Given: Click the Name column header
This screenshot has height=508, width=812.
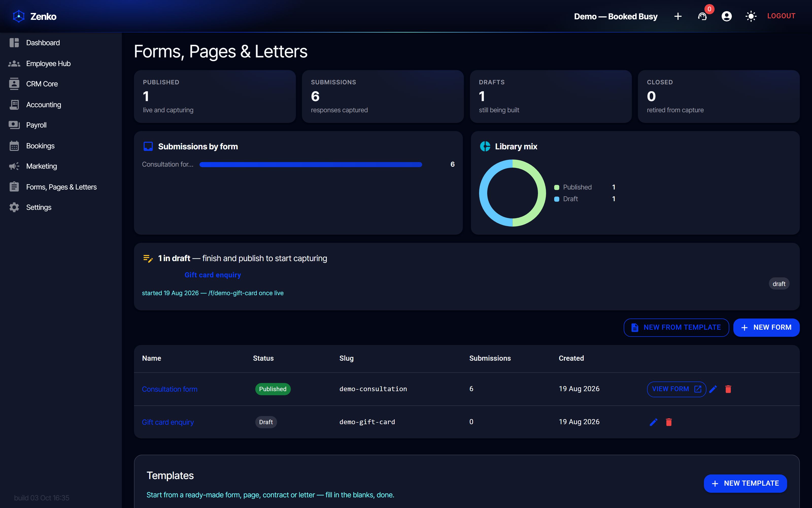Looking at the screenshot, I should pos(152,358).
